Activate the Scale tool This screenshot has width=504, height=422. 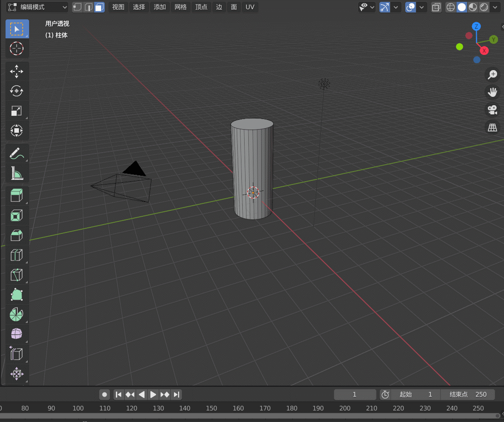click(17, 111)
